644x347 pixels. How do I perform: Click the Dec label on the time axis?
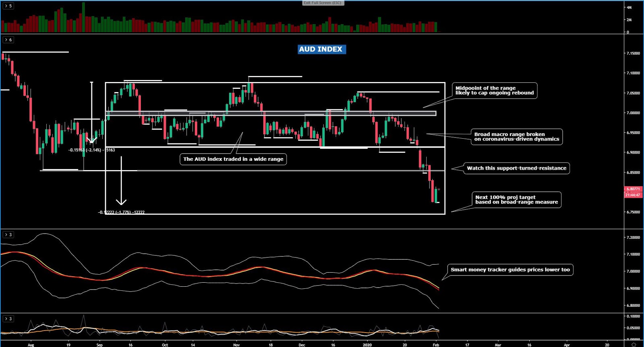point(302,345)
